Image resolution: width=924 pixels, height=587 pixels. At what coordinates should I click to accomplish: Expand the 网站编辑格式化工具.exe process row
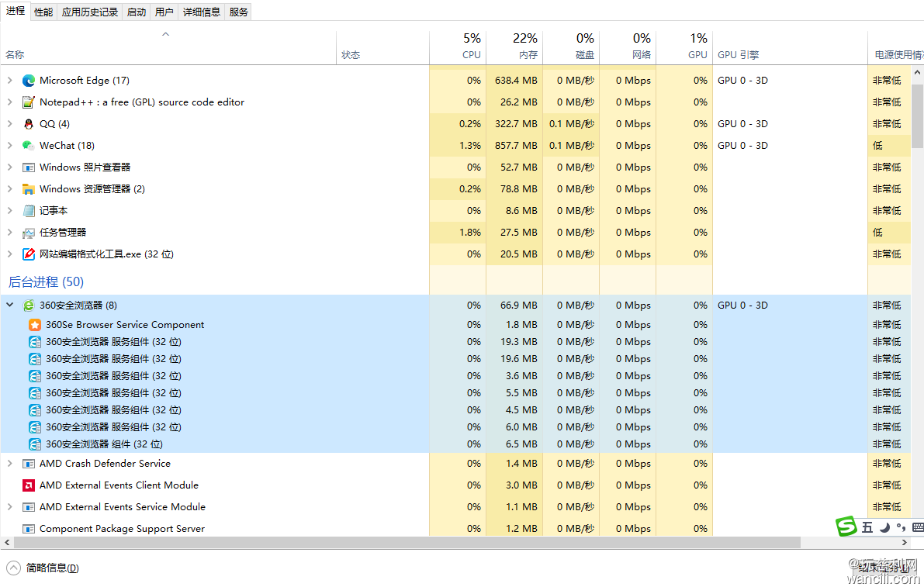pos(9,254)
